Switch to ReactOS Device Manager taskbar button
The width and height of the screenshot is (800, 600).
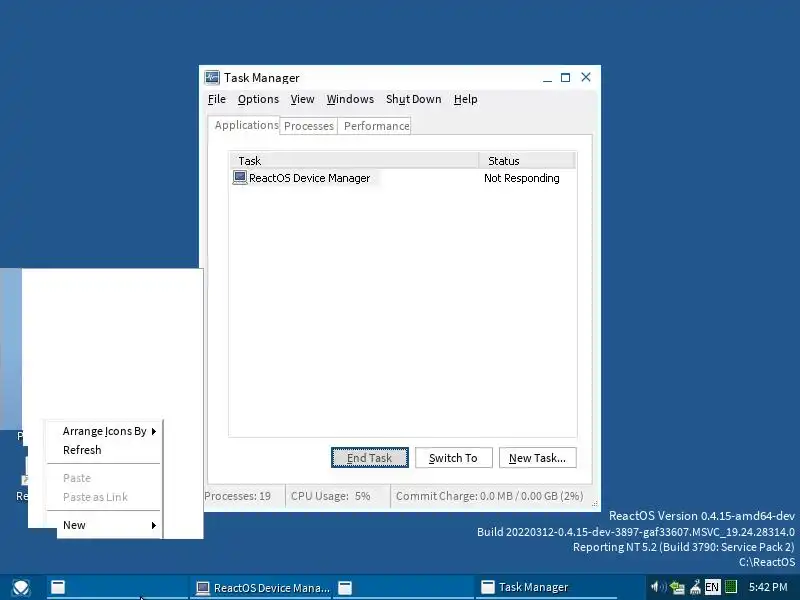pyautogui.click(x=261, y=588)
